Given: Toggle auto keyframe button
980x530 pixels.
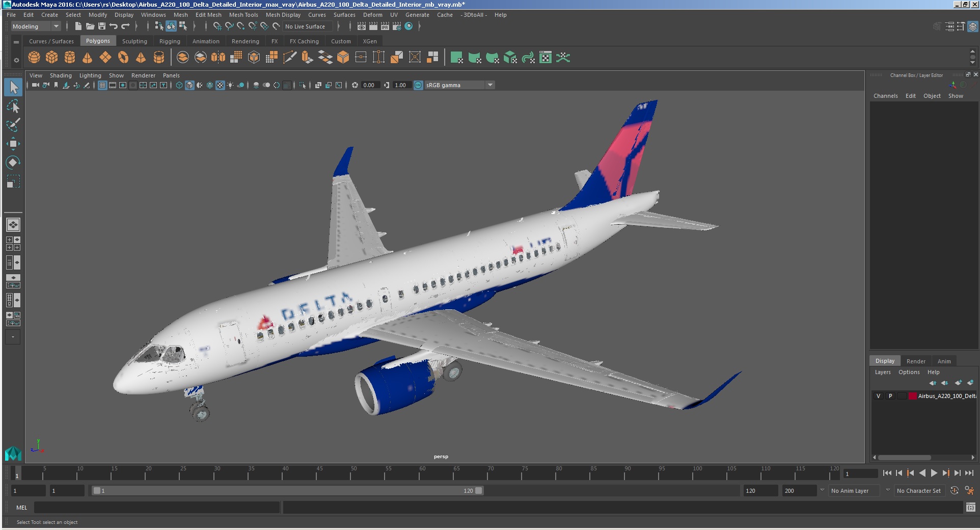Looking at the screenshot, I should [955, 491].
